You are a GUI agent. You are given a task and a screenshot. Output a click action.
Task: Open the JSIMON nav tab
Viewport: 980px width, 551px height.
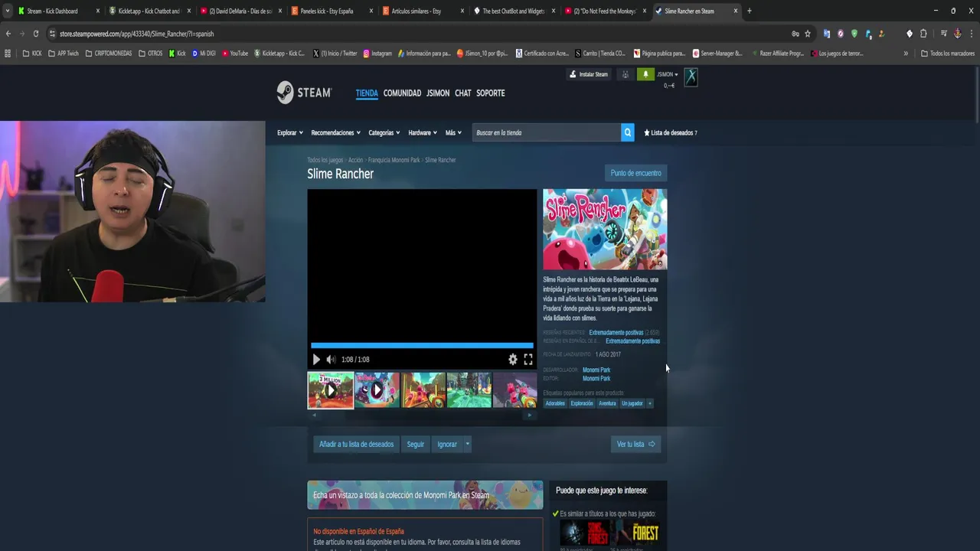tap(438, 93)
